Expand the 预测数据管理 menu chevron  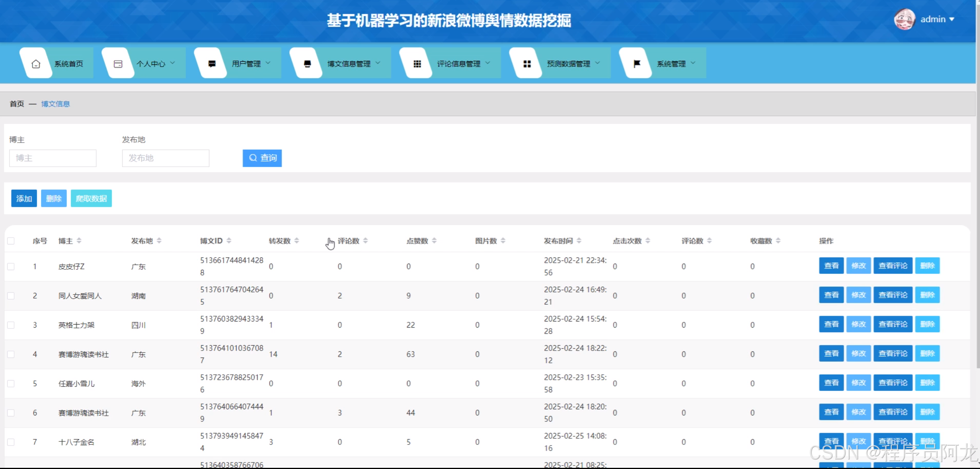click(x=598, y=63)
